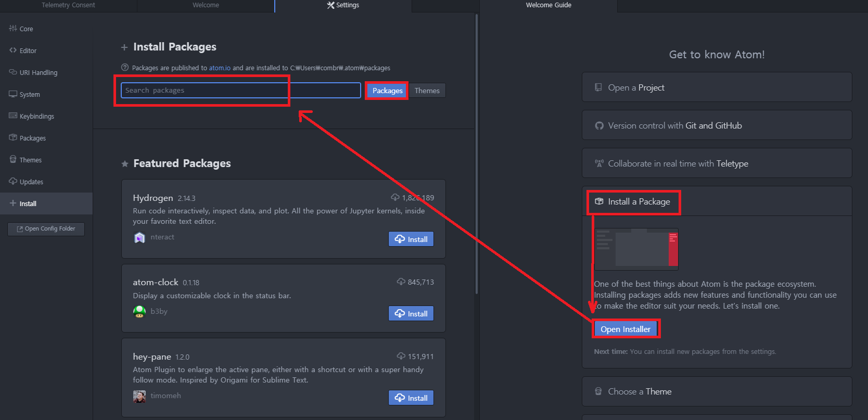The width and height of the screenshot is (868, 420).
Task: Click the Core sliders icon
Action: point(13,28)
